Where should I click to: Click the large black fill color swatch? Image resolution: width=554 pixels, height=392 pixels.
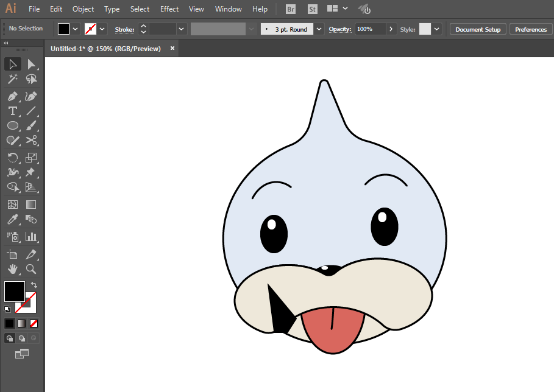[x=14, y=290]
